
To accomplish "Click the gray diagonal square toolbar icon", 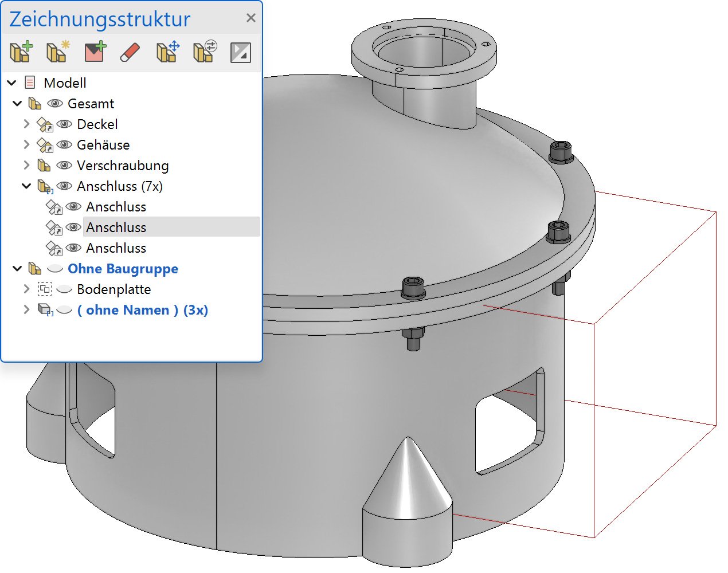I will pos(240,53).
